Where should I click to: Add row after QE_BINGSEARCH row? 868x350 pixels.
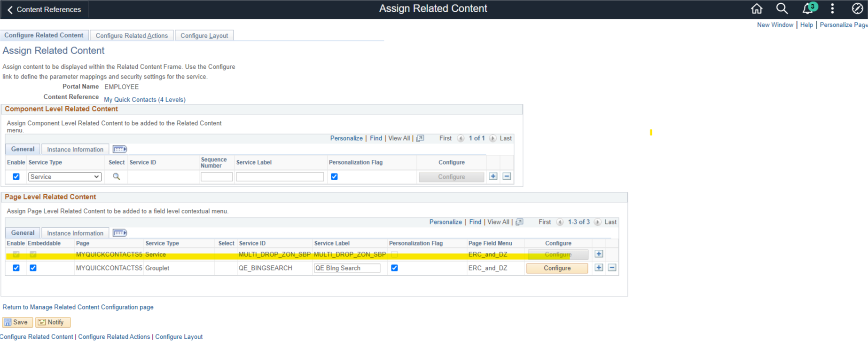(599, 268)
